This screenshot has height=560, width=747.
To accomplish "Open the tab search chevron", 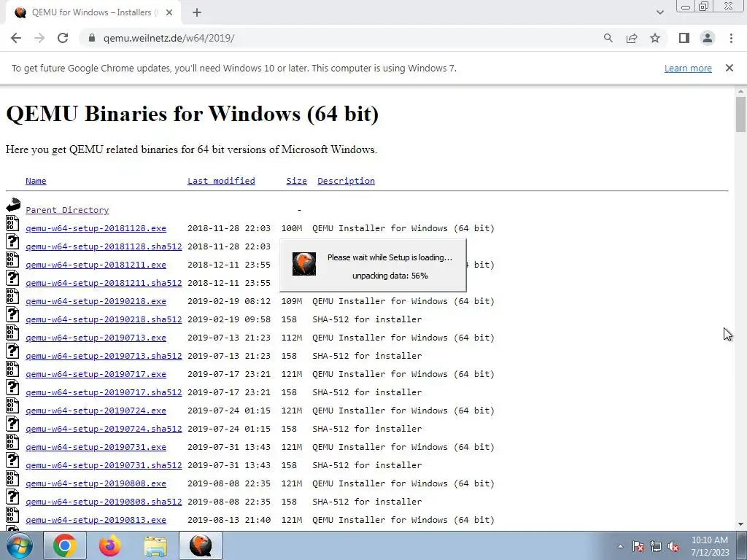I will point(659,12).
